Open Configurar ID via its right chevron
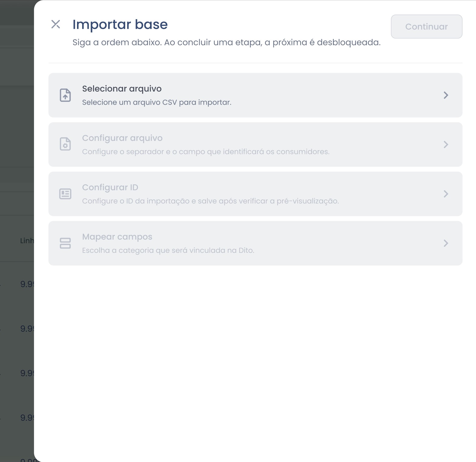The image size is (476, 462). point(446,194)
